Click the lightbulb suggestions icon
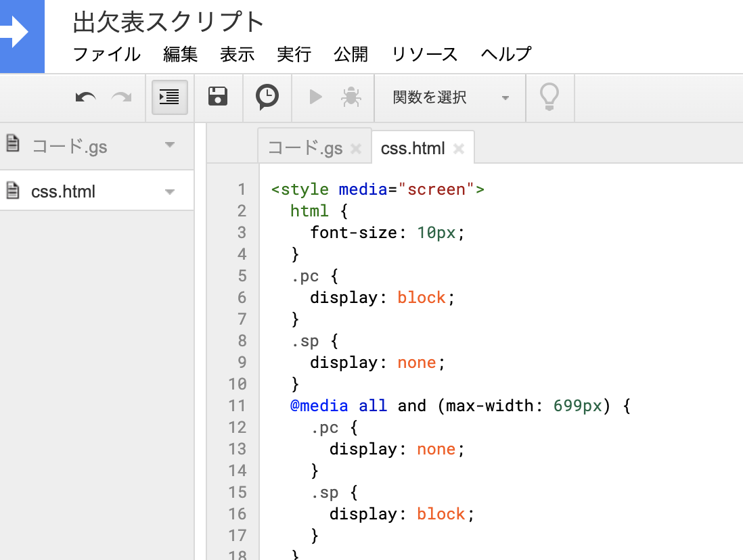The image size is (743, 560). (x=549, y=97)
